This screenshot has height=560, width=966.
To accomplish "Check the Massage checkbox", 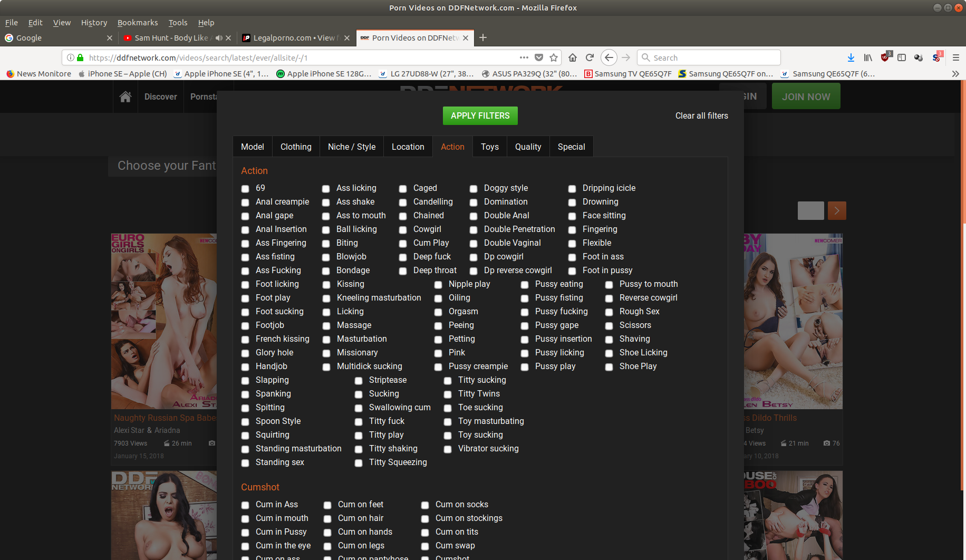I will pyautogui.click(x=326, y=326).
